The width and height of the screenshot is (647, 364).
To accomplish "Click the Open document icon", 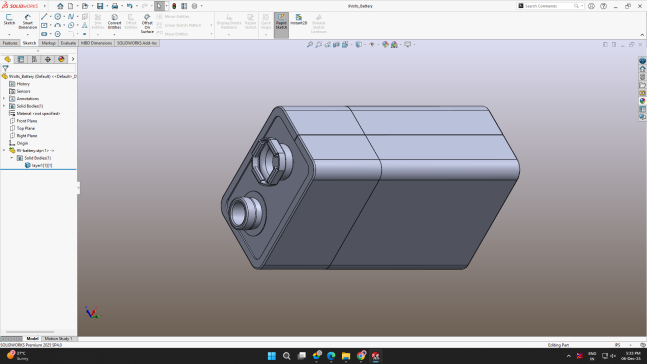I will (x=85, y=6).
